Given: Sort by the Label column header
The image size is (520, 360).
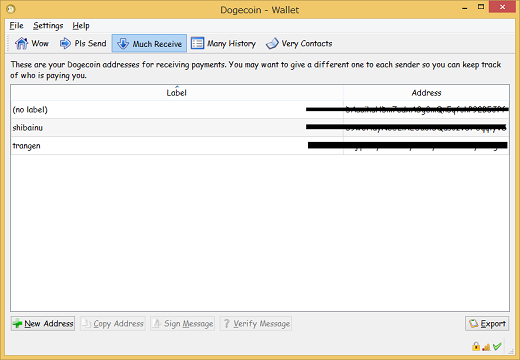Looking at the screenshot, I should point(177,93).
